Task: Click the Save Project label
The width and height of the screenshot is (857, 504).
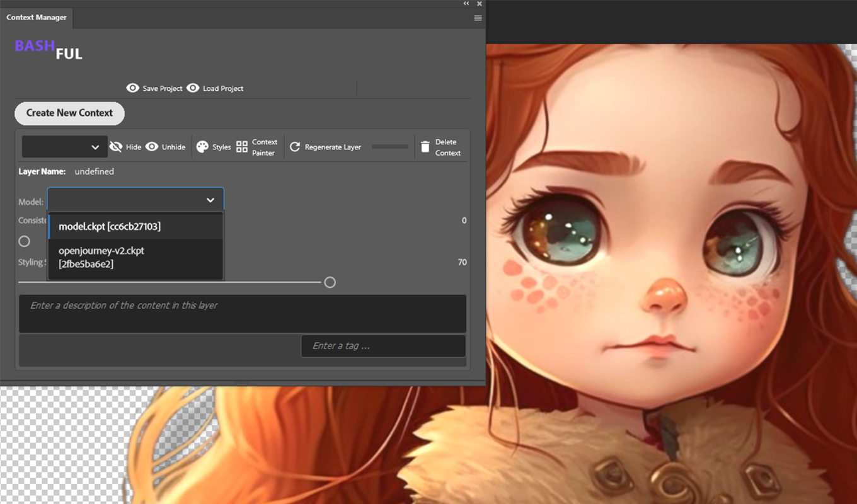Action: [x=163, y=88]
